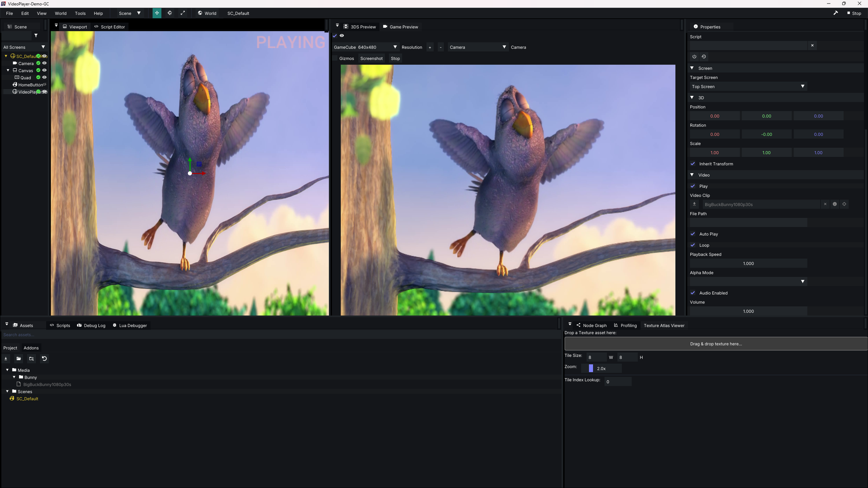Open the Camera selection dropdown
This screenshot has height=488, width=868.
[x=478, y=47]
